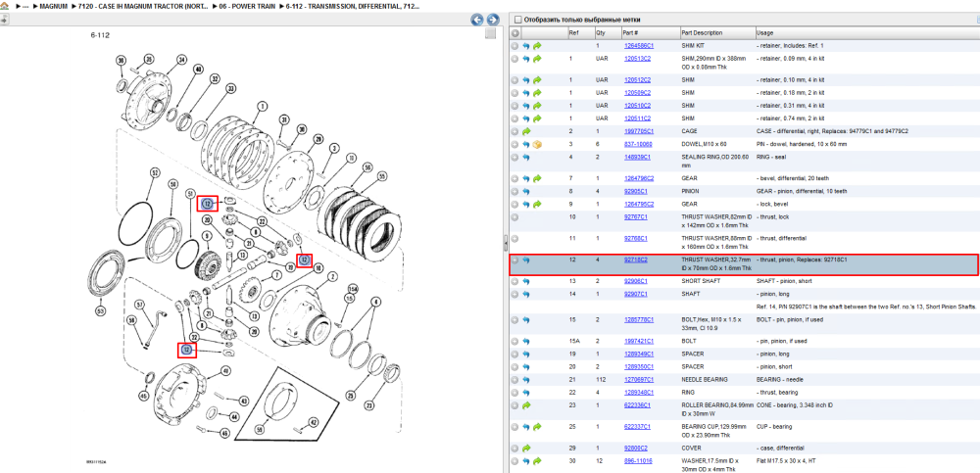Open the '6-112 - TRANSMISSION, DIFFERENTIAL' breadcrumb
980x473 pixels.
353,5
